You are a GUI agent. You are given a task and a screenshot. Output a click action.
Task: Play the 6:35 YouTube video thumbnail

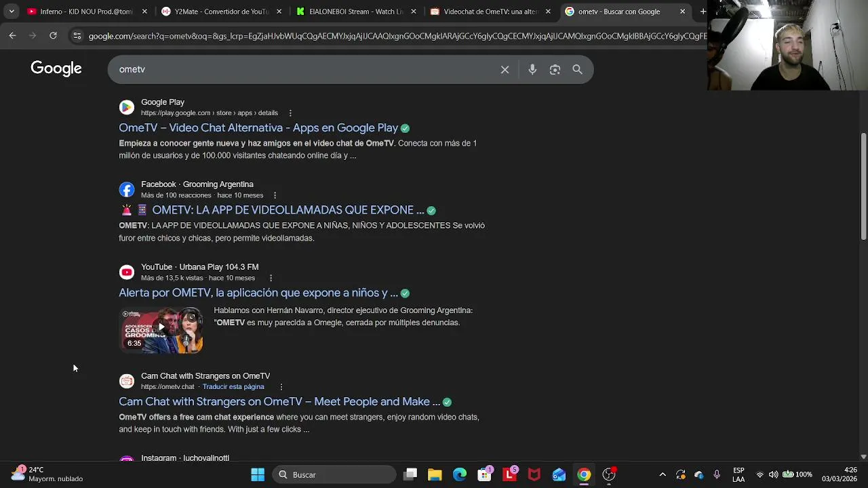161,329
